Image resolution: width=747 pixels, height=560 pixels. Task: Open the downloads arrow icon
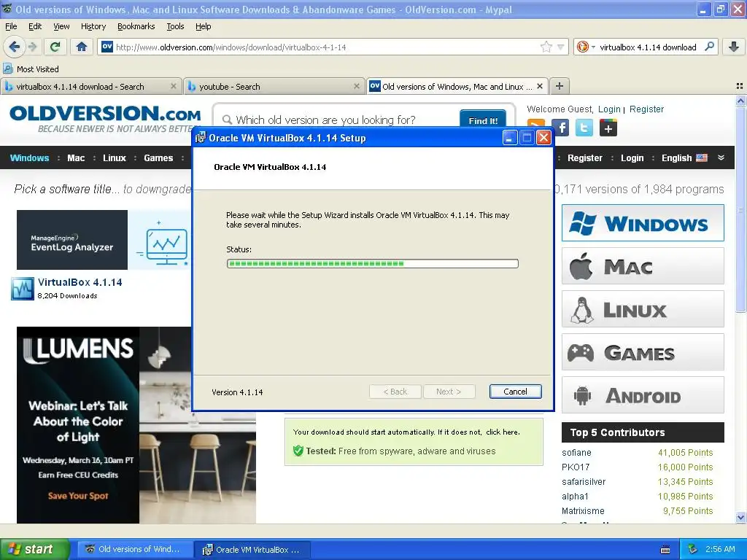[734, 47]
